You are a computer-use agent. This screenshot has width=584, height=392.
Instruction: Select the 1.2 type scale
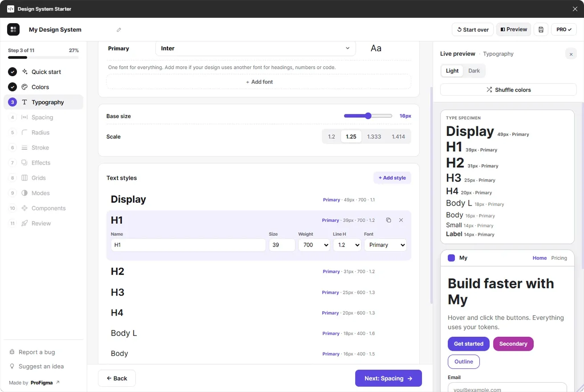[x=332, y=137]
